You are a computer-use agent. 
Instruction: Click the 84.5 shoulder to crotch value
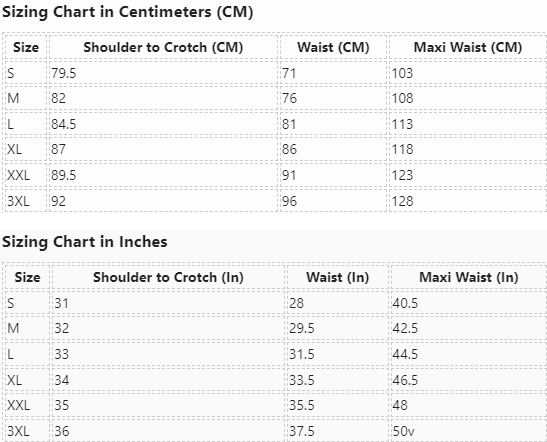tap(163, 124)
